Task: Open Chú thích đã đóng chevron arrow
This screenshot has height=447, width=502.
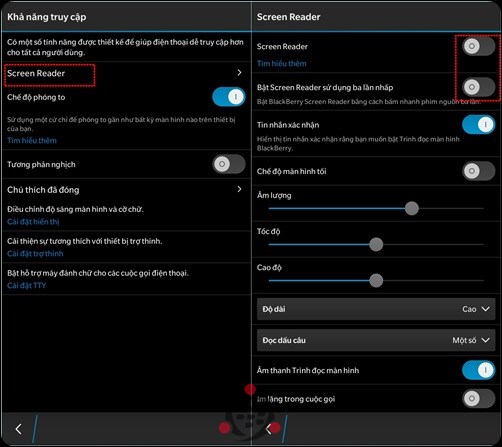Action: 239,189
